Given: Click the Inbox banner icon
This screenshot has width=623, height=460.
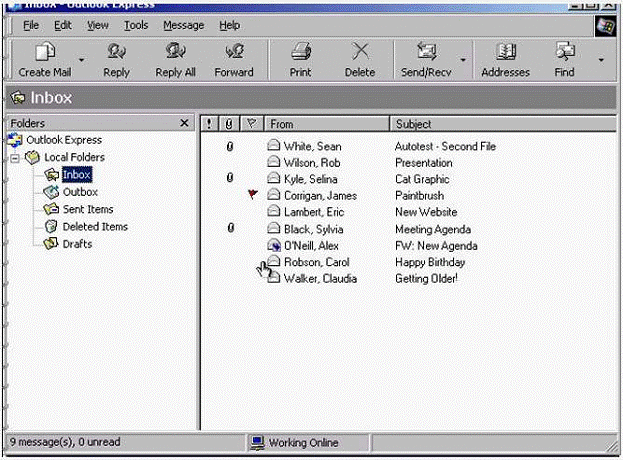Looking at the screenshot, I should tap(18, 97).
